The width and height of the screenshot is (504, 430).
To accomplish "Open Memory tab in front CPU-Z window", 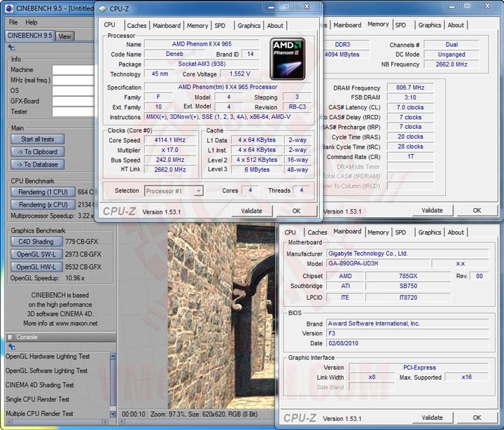I will click(197, 26).
